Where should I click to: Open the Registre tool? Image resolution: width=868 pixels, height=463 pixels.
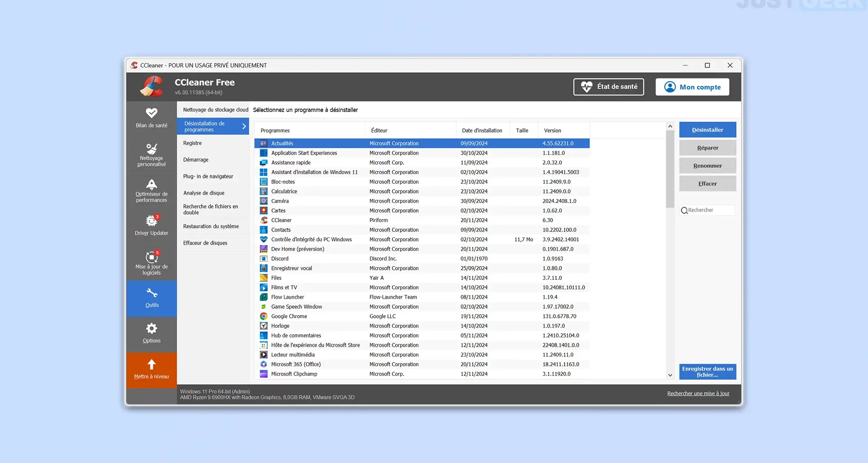click(x=213, y=143)
